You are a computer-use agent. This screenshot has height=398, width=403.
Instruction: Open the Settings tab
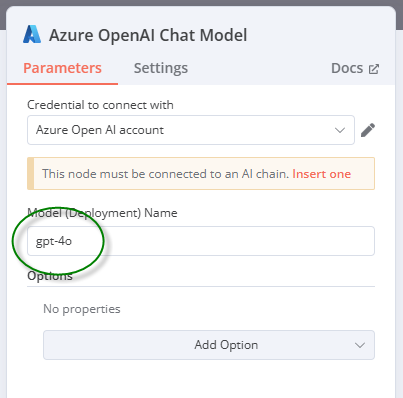pyautogui.click(x=161, y=68)
